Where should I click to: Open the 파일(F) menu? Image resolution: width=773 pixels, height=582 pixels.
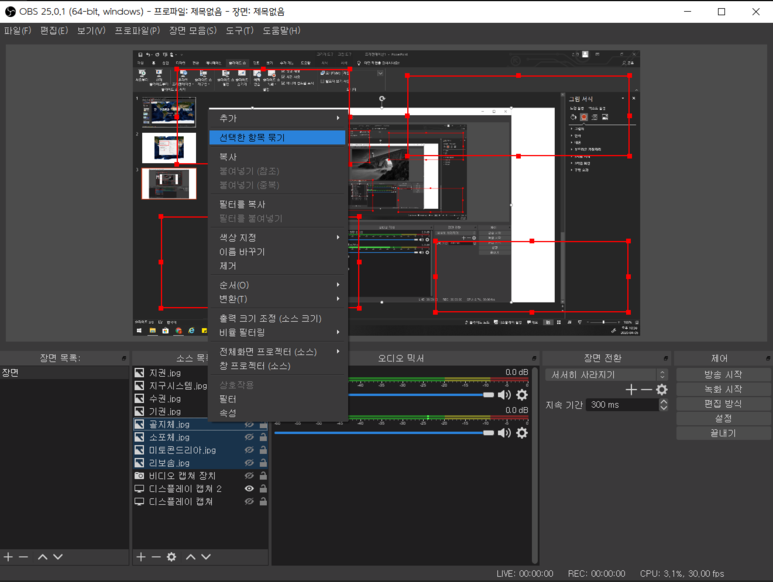(18, 31)
